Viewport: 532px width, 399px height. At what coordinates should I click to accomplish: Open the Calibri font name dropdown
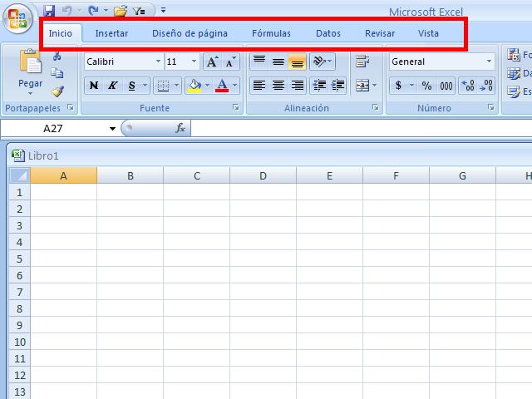(158, 62)
